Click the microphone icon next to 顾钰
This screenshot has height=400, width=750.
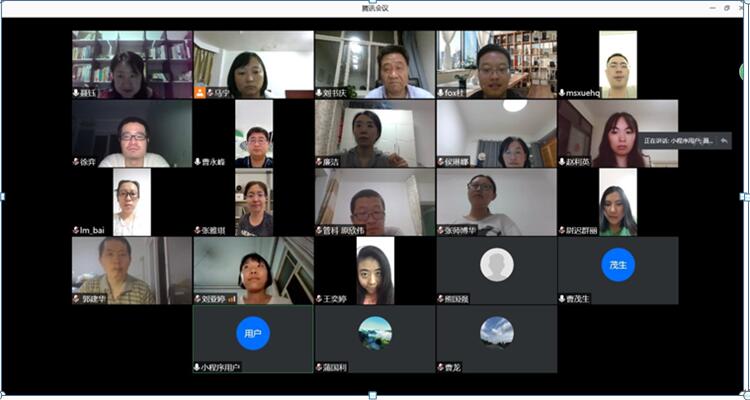coord(76,93)
